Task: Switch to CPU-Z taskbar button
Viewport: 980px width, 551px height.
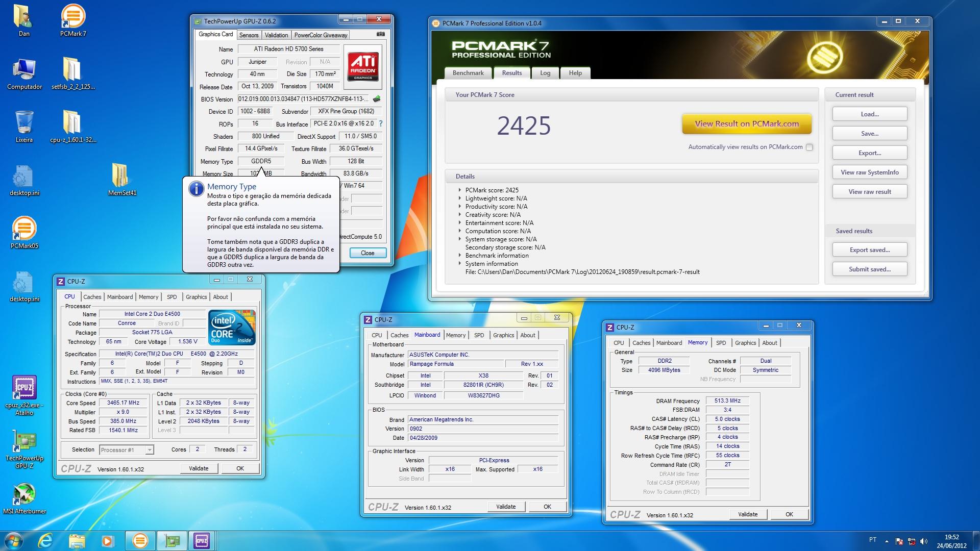Action: (202, 540)
